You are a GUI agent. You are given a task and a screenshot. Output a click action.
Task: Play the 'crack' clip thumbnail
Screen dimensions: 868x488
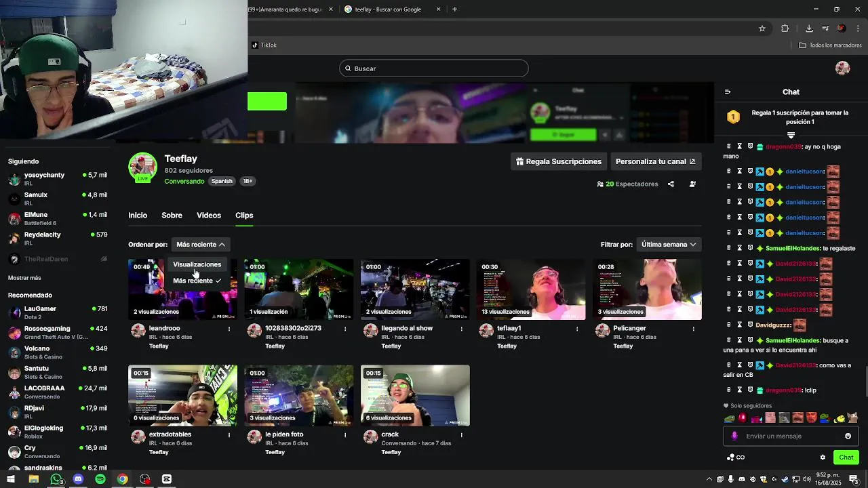coord(415,396)
